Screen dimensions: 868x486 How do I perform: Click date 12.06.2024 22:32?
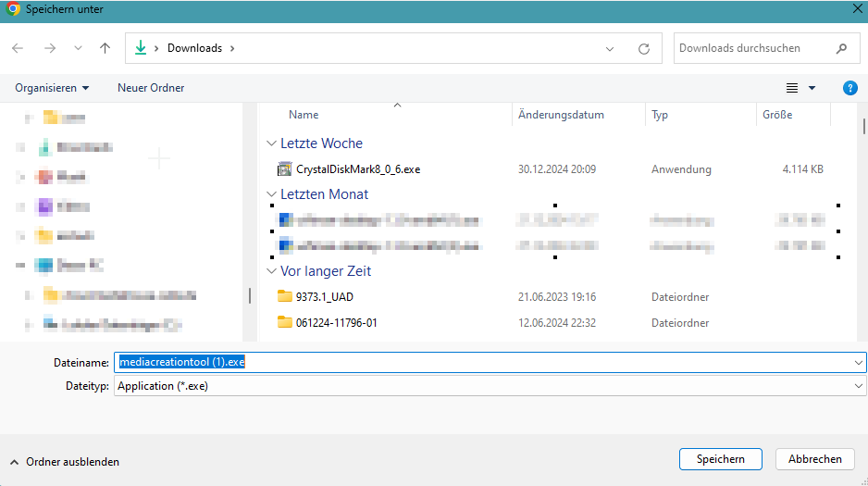point(557,323)
